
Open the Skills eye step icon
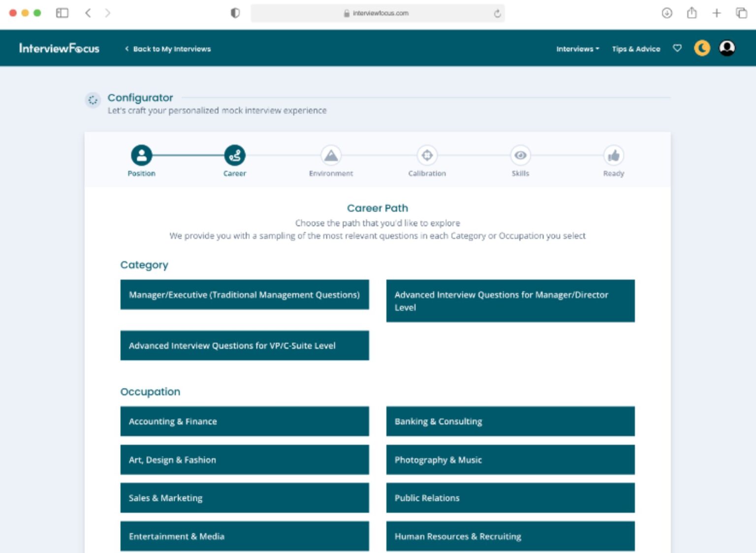pyautogui.click(x=520, y=155)
